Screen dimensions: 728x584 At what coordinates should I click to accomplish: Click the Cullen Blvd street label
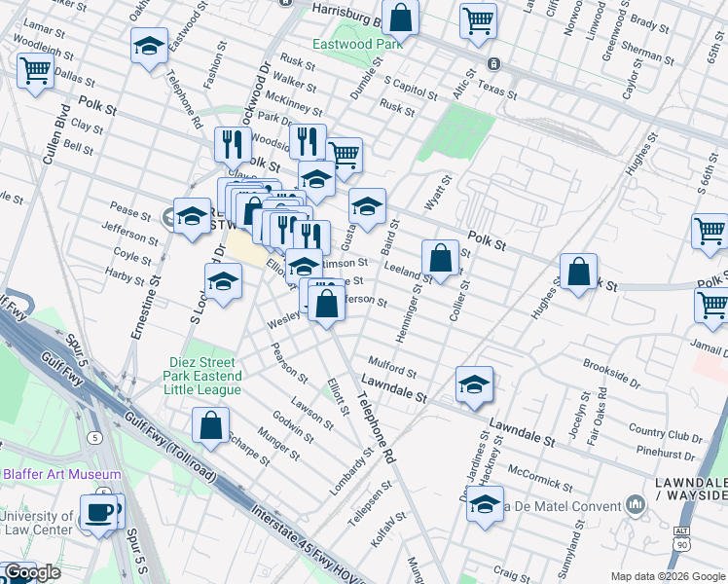[56, 134]
